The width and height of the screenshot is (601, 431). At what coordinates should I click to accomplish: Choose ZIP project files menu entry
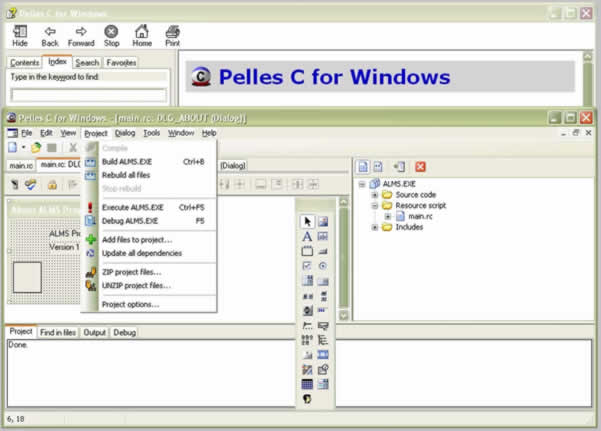[149, 272]
